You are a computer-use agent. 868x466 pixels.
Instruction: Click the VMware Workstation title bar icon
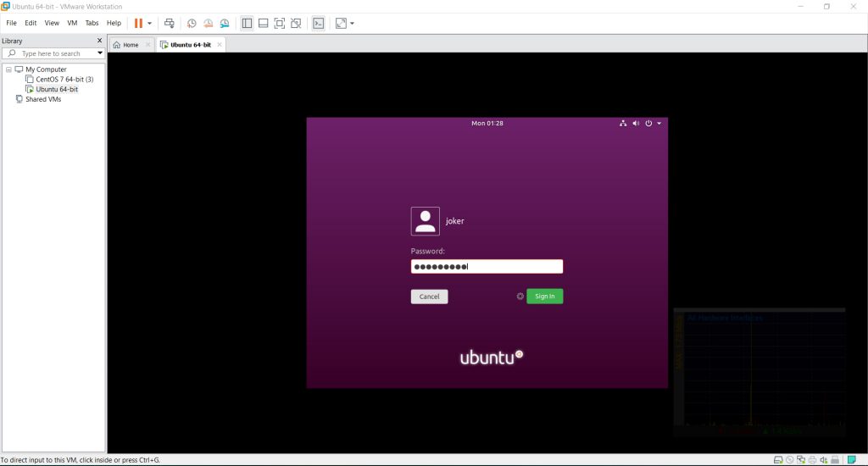point(6,6)
